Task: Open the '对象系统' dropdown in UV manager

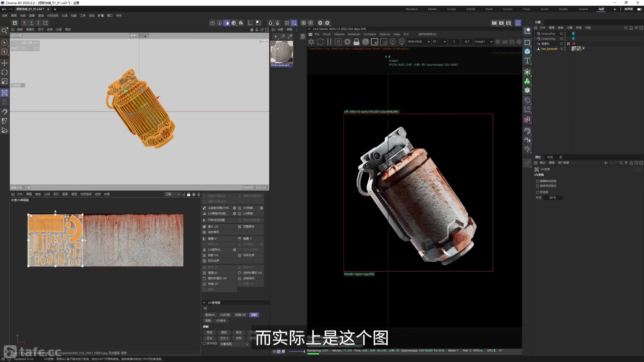Action: 234,344
